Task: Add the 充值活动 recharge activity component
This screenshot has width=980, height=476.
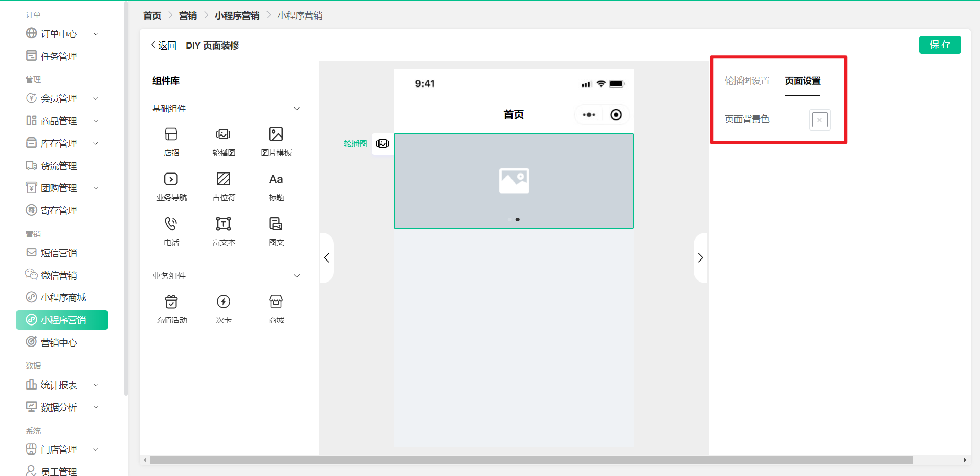Action: (171, 309)
